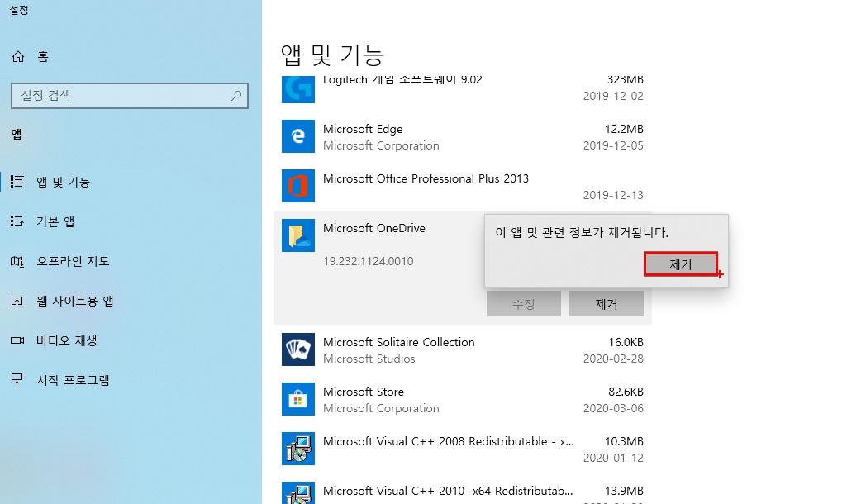Image resolution: width=861 pixels, height=504 pixels.
Task: Select Microsoft Visual C++ 2008 Redistributable entry
Action: pyautogui.click(x=448, y=441)
